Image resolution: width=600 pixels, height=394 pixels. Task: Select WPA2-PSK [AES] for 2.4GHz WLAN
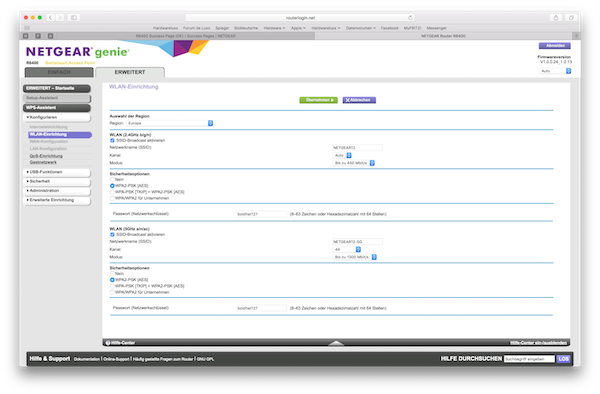[x=112, y=186]
